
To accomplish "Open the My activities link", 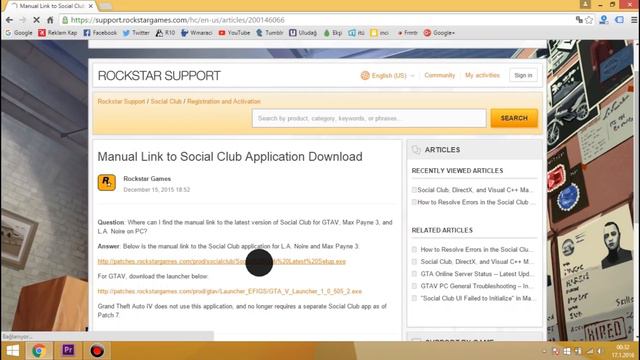I will (482, 75).
